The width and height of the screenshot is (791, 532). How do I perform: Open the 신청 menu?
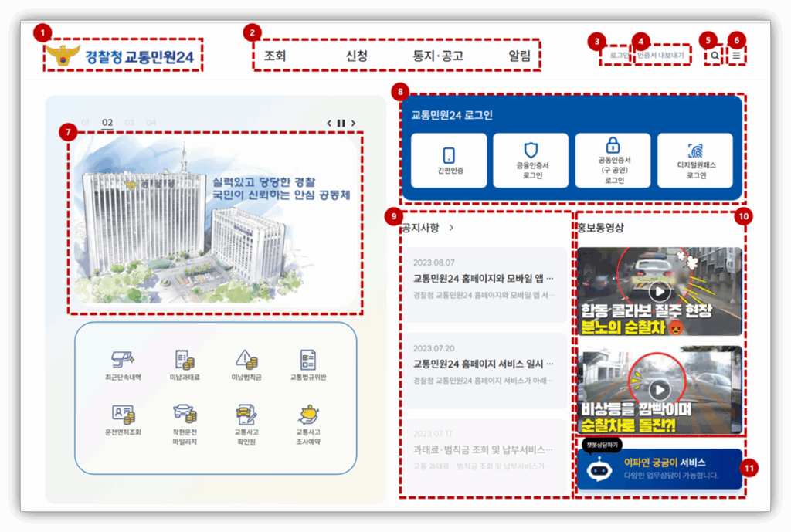(x=357, y=56)
